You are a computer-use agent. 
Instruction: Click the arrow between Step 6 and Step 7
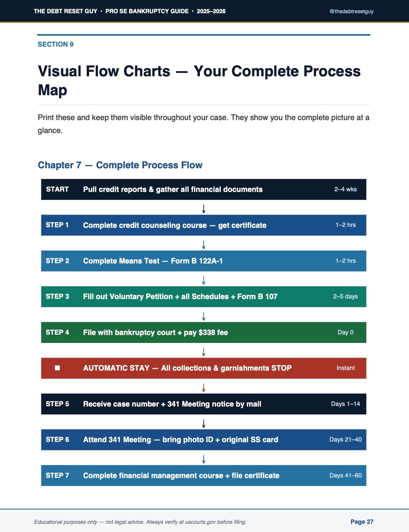pyautogui.click(x=204, y=459)
